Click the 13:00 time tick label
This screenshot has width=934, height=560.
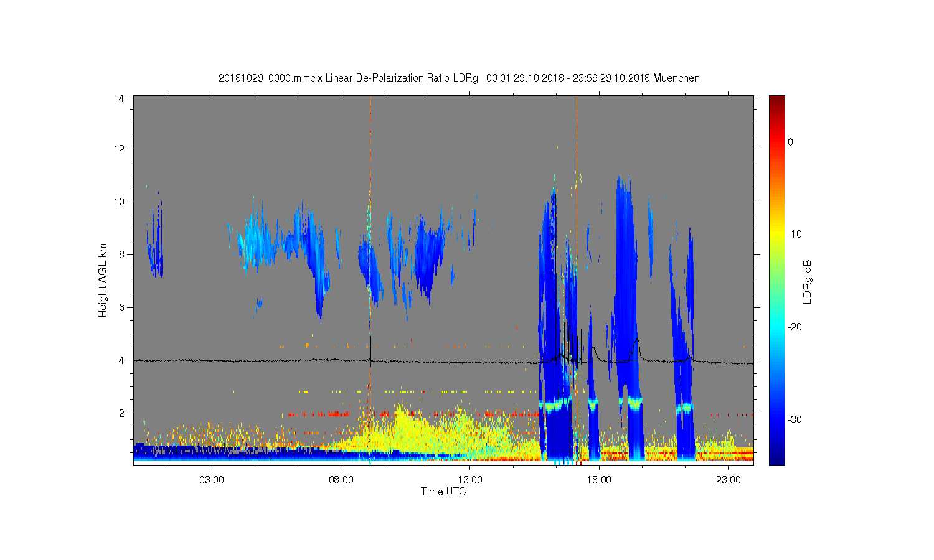pos(470,480)
